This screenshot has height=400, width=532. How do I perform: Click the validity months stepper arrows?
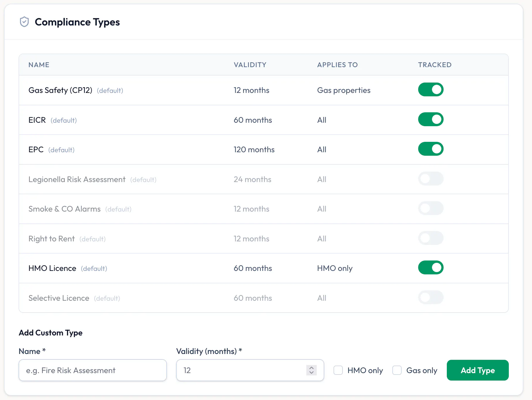[311, 370]
